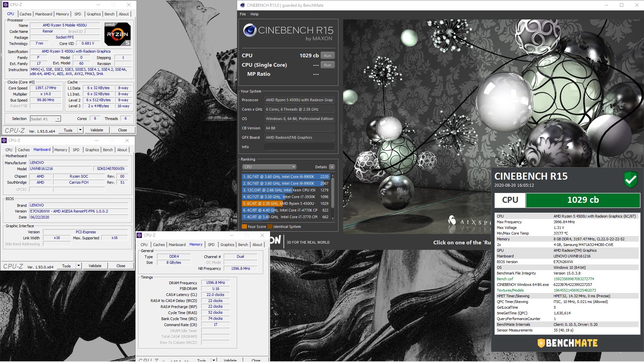644x362 pixels.
Task: Switch to Graphics tab in top CPU-Z window
Action: [x=94, y=14]
